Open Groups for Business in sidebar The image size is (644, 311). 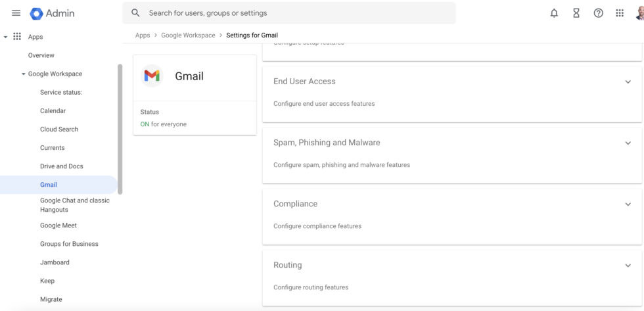coord(69,244)
